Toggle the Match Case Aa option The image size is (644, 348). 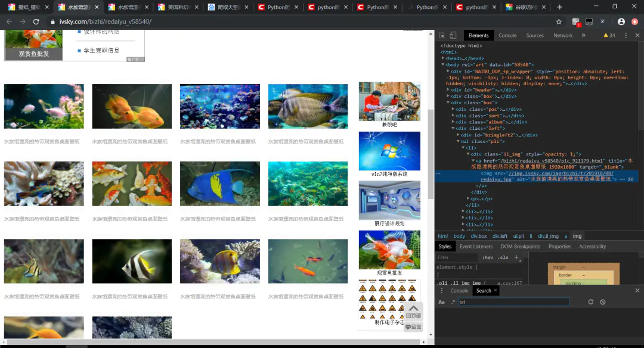click(x=441, y=302)
